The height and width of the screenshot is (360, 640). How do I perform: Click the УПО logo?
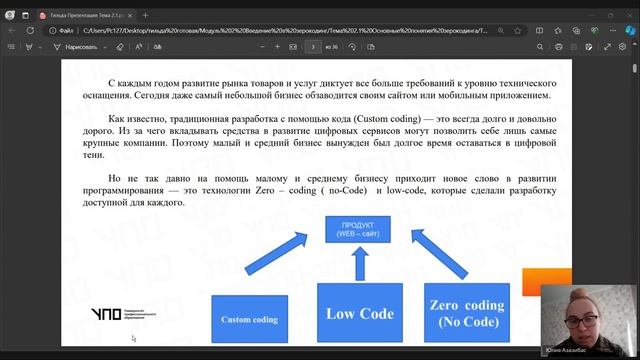click(x=123, y=314)
